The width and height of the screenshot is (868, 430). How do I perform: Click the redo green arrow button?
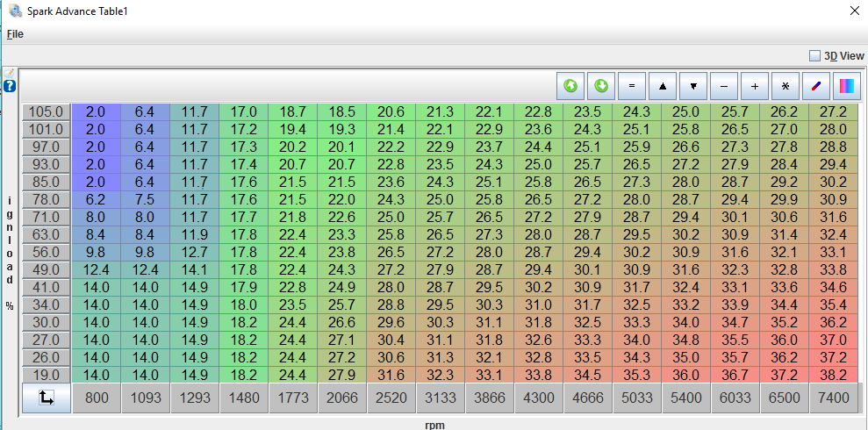[601, 86]
